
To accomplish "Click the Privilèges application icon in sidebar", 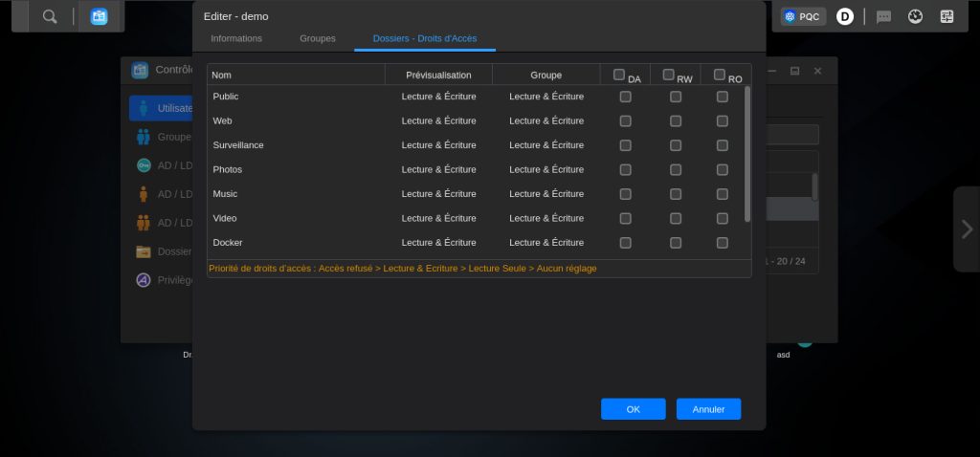I will coord(144,280).
